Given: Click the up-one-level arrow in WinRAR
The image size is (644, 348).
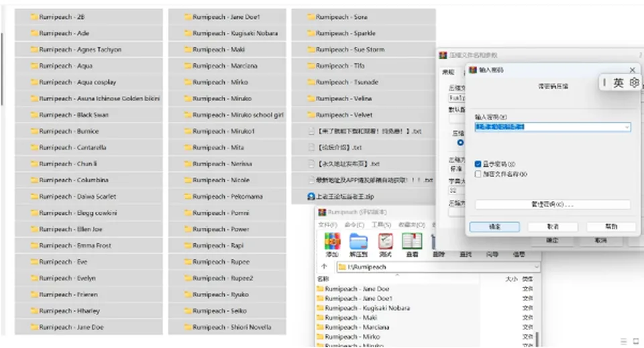Looking at the screenshot, I should pyautogui.click(x=324, y=267).
